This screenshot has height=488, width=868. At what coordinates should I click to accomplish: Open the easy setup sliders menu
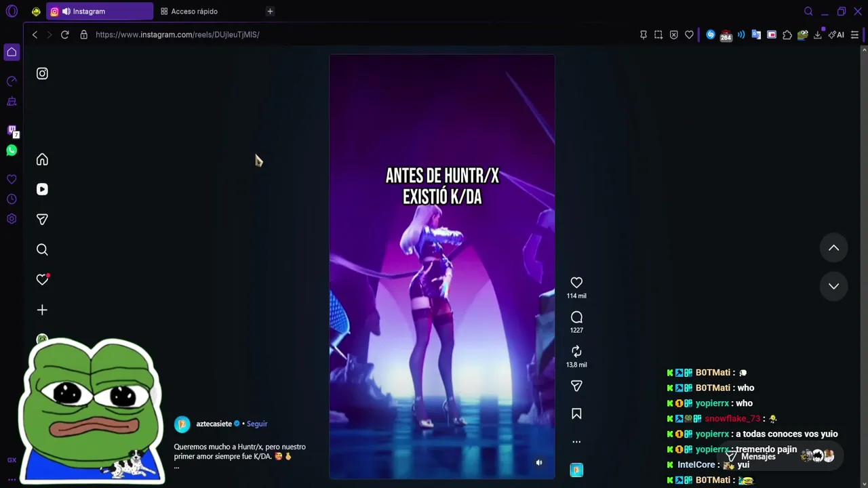pos(854,35)
